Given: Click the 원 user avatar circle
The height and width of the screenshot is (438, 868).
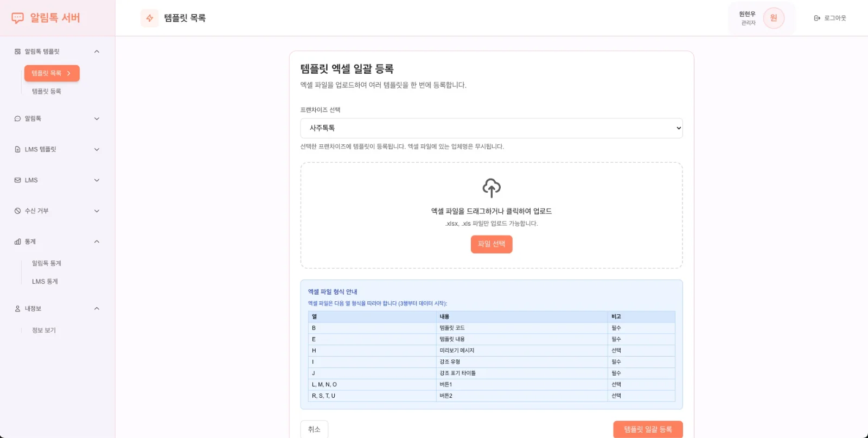Looking at the screenshot, I should click(x=774, y=18).
